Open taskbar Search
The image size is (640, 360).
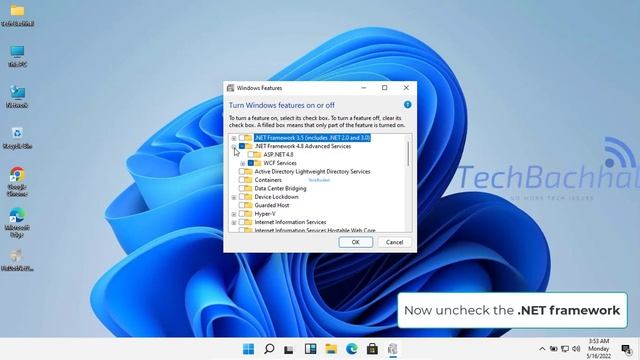[x=269, y=349]
